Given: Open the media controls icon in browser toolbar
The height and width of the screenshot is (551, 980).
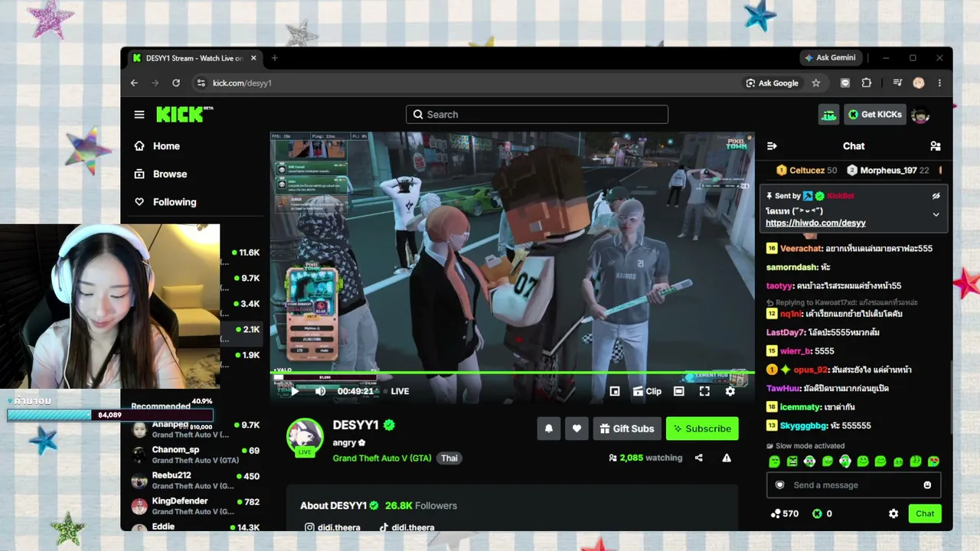Looking at the screenshot, I should coord(897,83).
